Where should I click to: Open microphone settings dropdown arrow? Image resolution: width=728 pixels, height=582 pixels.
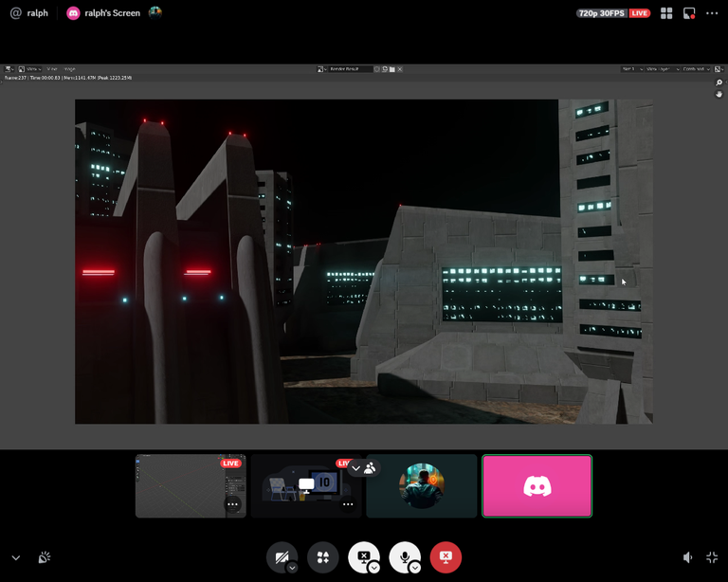click(x=415, y=568)
